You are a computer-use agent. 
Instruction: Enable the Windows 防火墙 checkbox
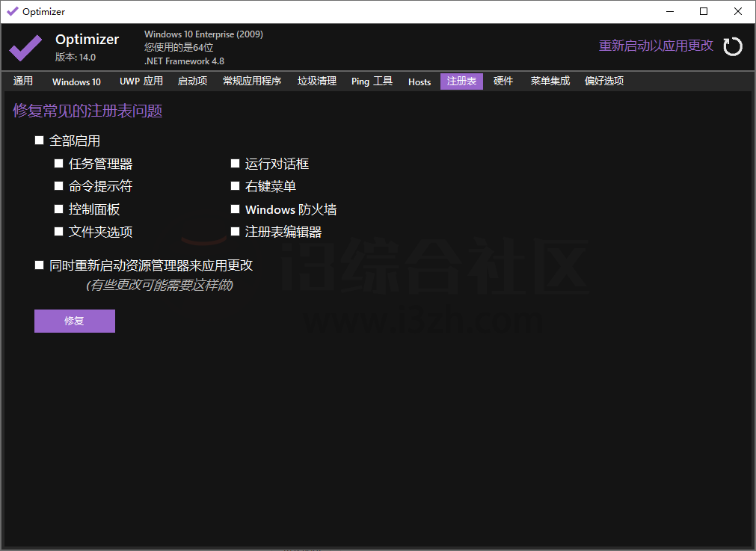(x=236, y=209)
